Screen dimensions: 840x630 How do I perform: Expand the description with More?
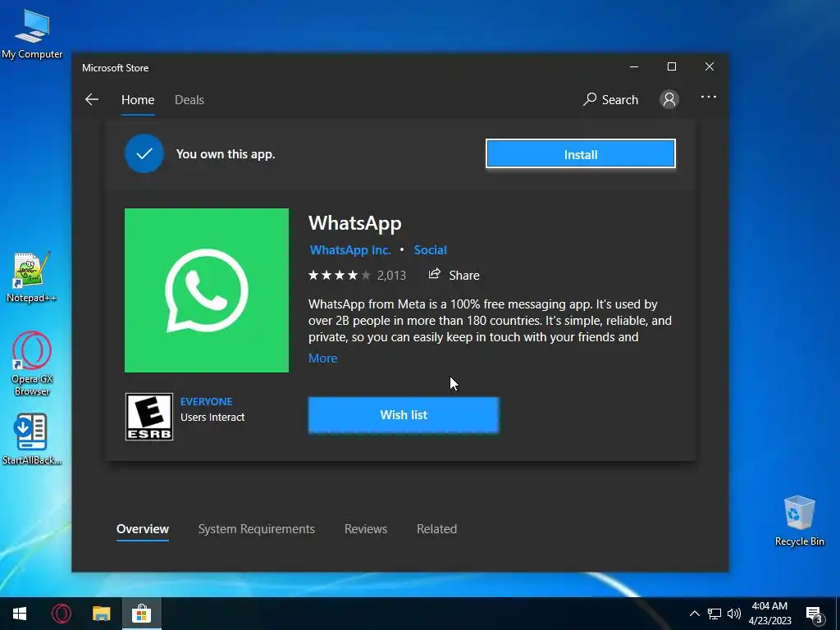[x=323, y=358]
